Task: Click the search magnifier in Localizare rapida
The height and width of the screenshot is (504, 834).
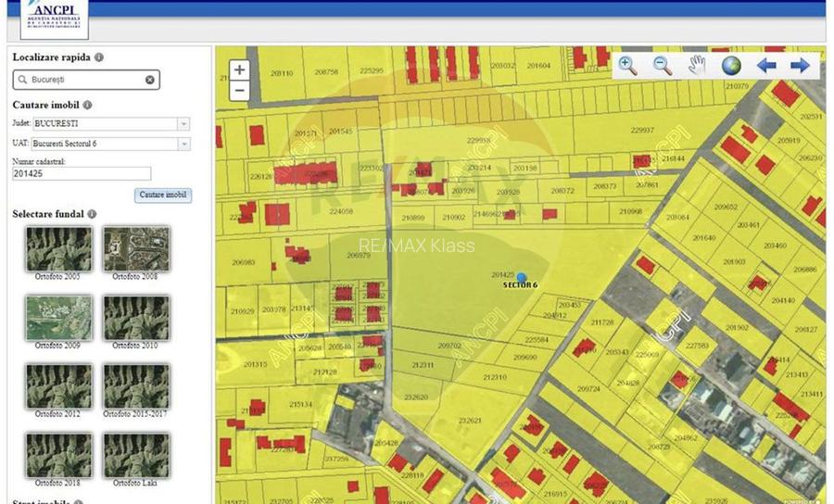Action: pos(22,80)
